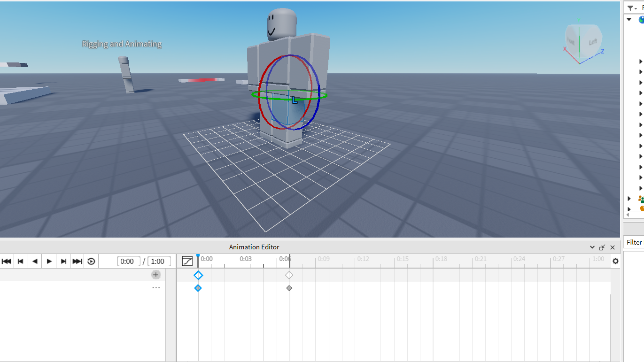Select the gray track keyframe near 0:06
The image size is (644, 362).
[289, 288]
